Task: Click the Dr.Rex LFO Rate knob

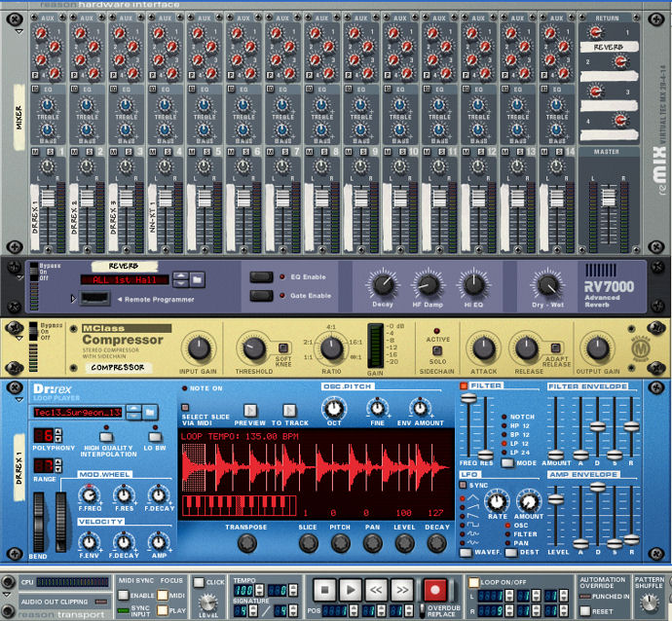Action: point(497,502)
